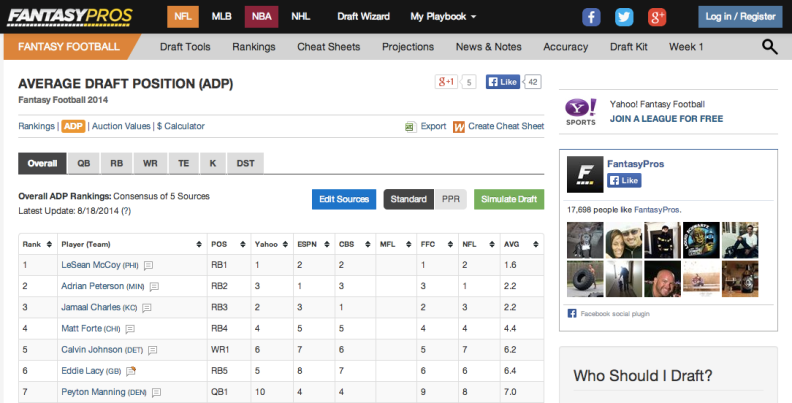Click the search magnifier icon
This screenshot has height=403, width=792.
[769, 47]
